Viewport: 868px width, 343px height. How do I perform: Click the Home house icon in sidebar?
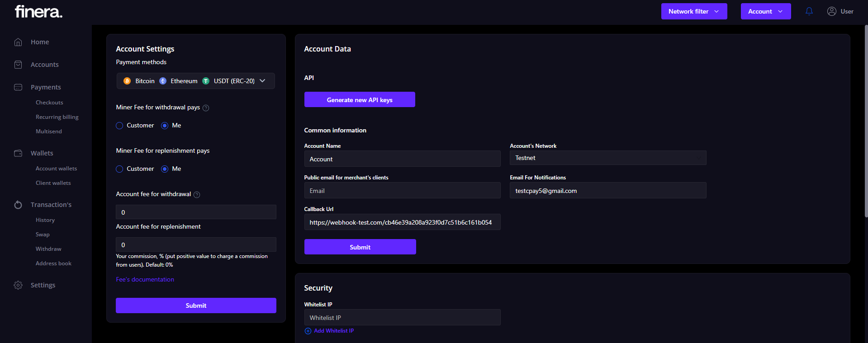point(18,42)
